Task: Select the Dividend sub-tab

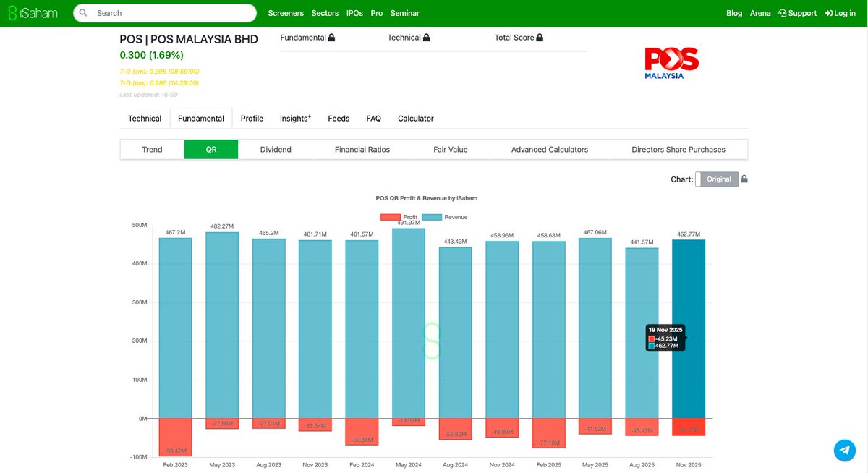Action: coord(276,150)
